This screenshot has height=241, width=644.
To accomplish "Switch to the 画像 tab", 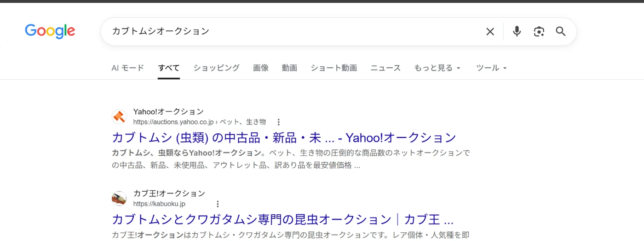I will pos(261,68).
